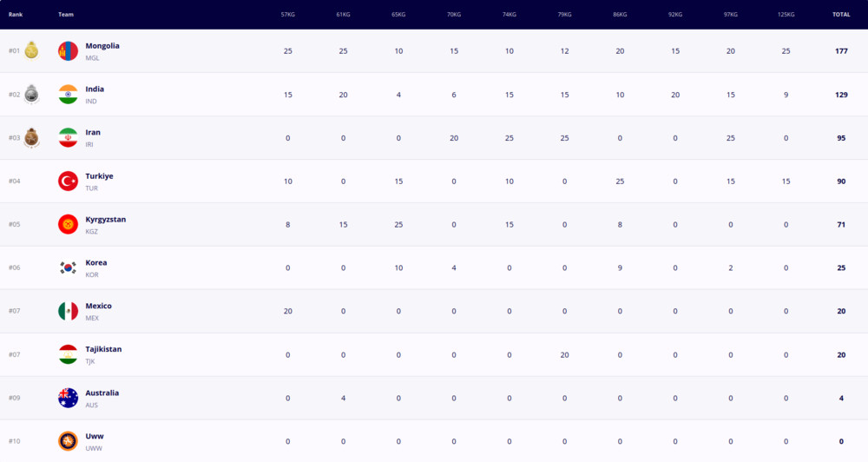This screenshot has width=868, height=462.
Task: Select the TOTAL column header
Action: point(841,15)
